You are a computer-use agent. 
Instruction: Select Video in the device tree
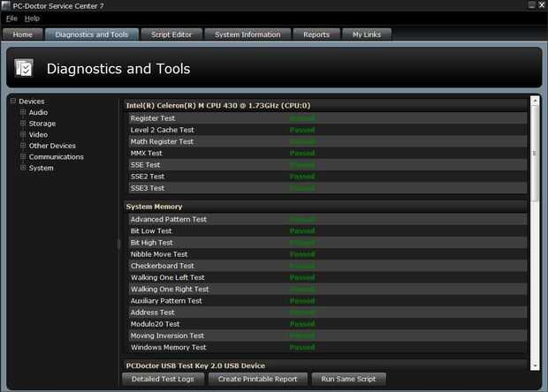point(38,135)
